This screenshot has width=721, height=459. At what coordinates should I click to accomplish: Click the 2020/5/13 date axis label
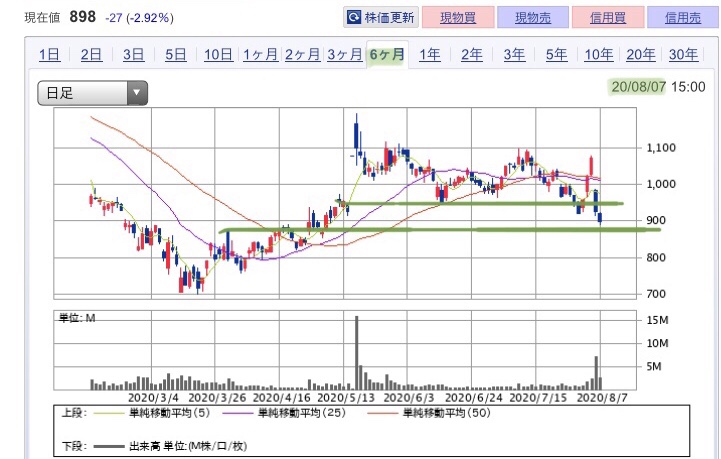click(x=346, y=398)
